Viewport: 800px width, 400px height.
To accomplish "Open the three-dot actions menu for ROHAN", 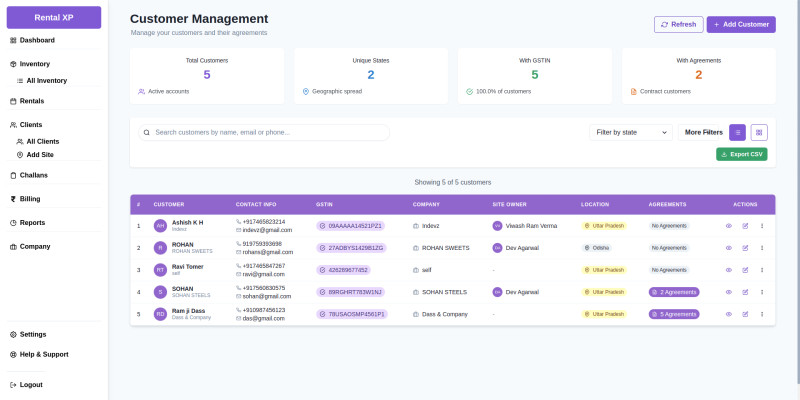I will point(762,248).
